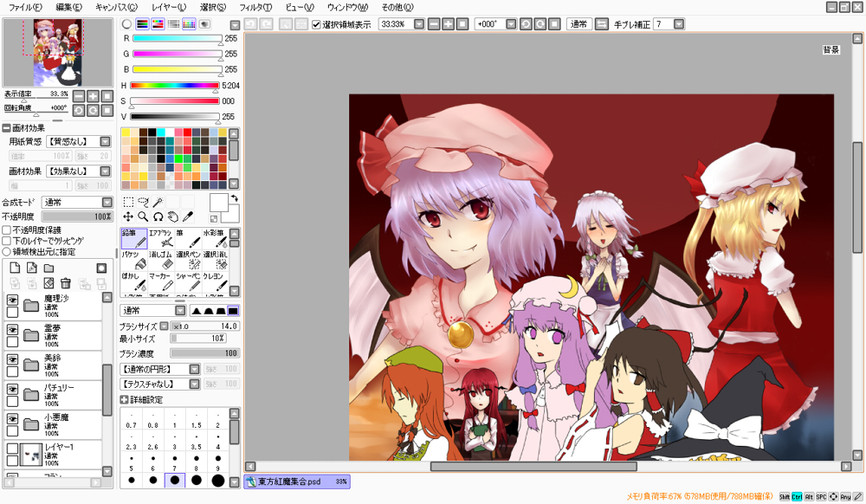The height and width of the screenshot is (504, 866).
Task: Uncheck 選択領域表示 checkbox
Action: [x=316, y=24]
